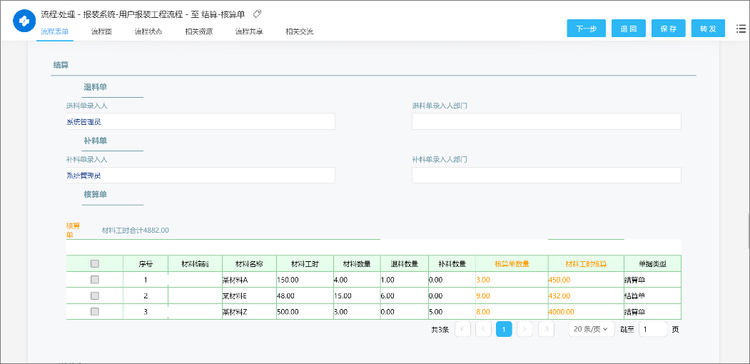Go to first page of pagination
The height and width of the screenshot is (364, 750).
click(x=463, y=329)
